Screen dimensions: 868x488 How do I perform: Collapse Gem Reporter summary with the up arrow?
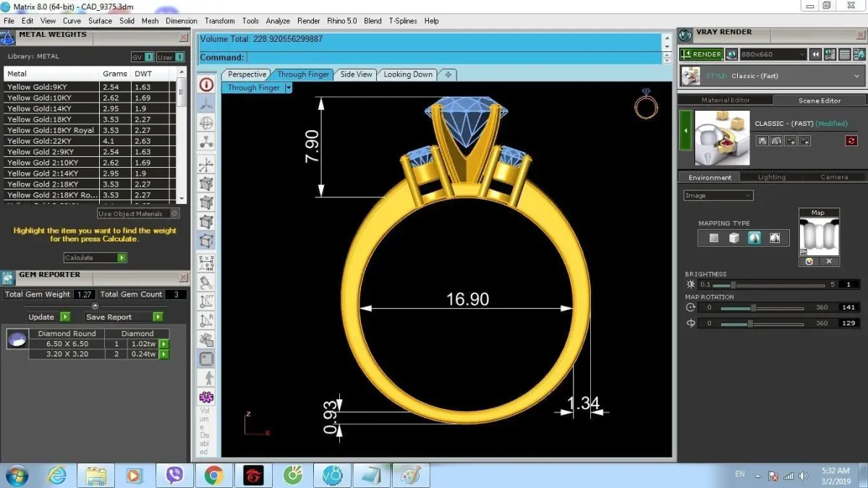pos(95,306)
